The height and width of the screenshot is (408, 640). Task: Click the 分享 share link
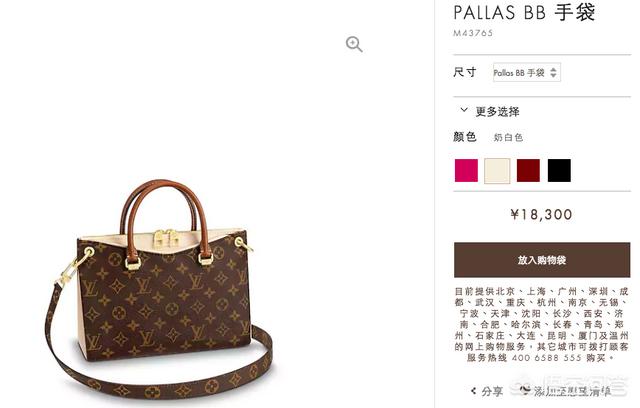coord(492,391)
